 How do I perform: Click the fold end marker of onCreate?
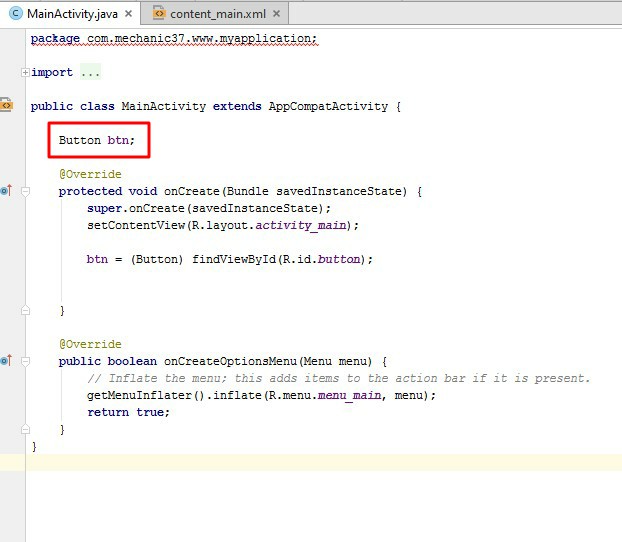tap(25, 310)
